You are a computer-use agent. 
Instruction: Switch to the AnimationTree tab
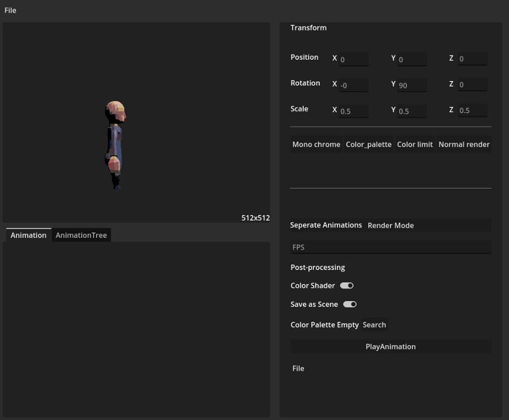(x=81, y=235)
